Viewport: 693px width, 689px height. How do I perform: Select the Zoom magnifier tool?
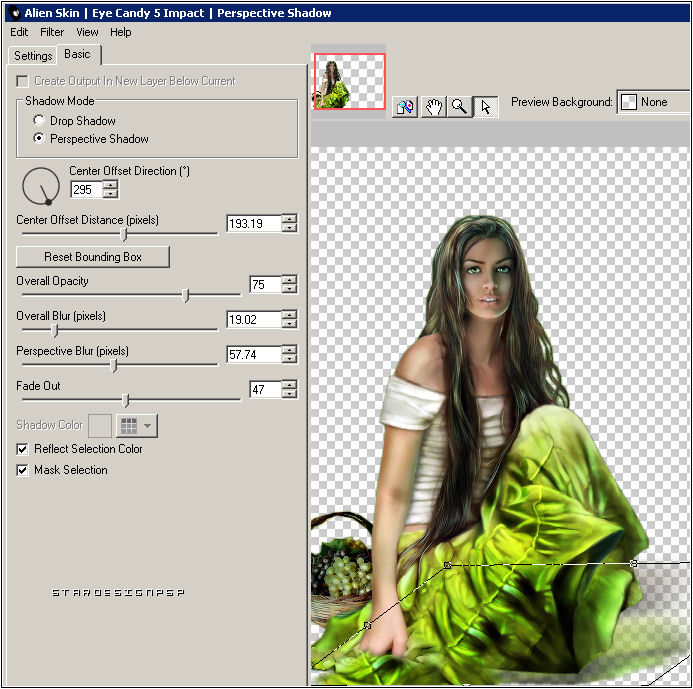460,107
